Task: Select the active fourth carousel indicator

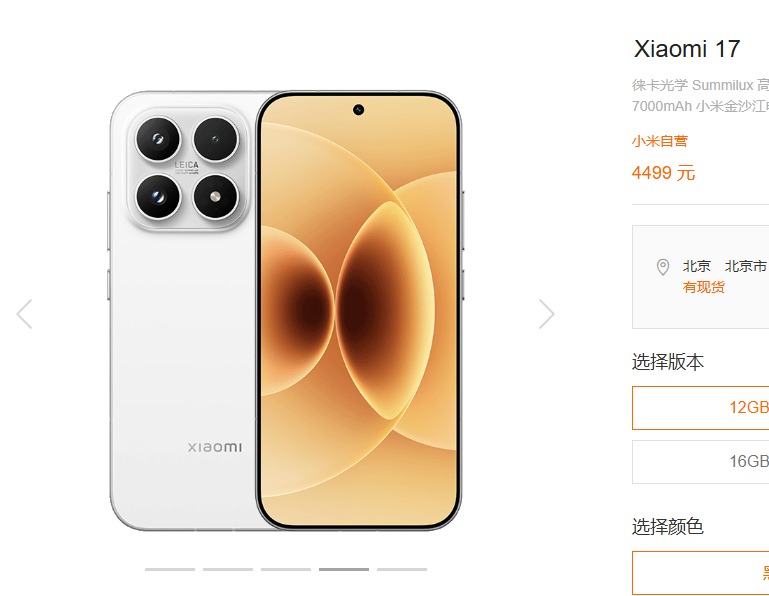Action: tap(344, 570)
